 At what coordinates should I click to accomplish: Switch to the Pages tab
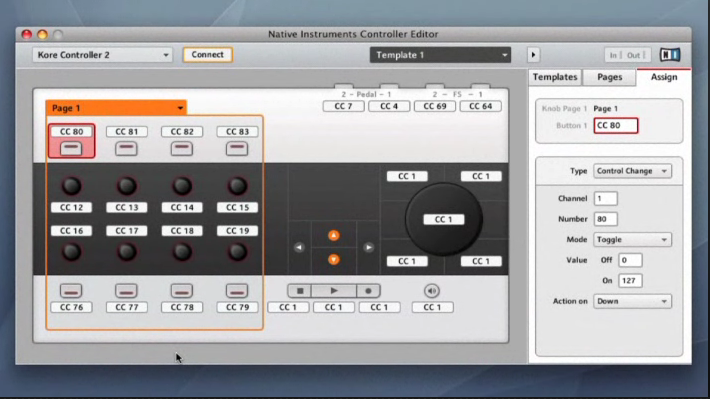[609, 77]
